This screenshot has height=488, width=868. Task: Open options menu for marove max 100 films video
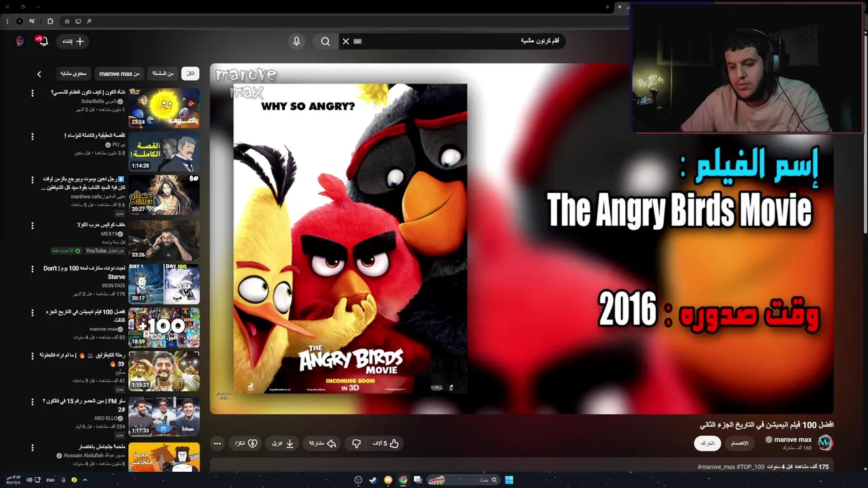pyautogui.click(x=32, y=312)
